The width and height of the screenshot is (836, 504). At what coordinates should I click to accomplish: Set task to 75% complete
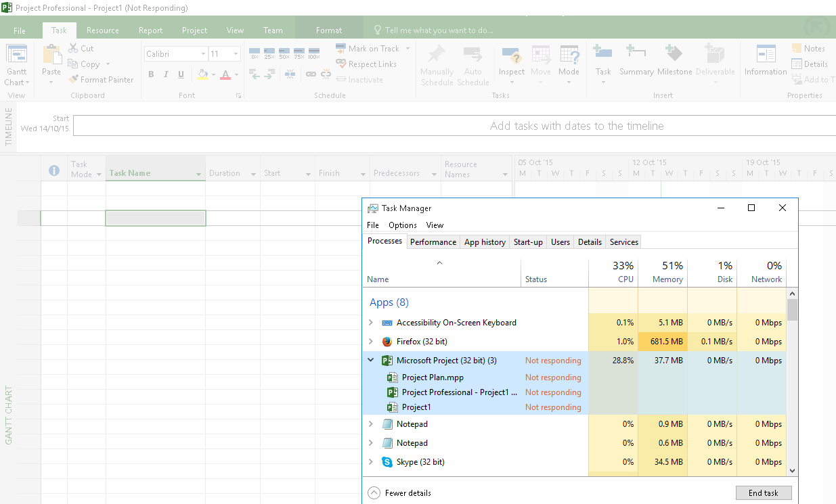click(299, 53)
